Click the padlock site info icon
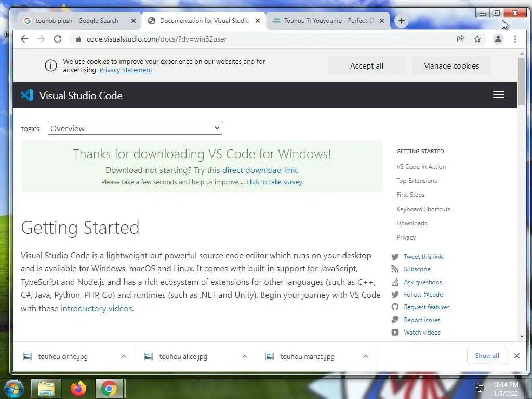The width and height of the screenshot is (532, 399). tap(78, 39)
